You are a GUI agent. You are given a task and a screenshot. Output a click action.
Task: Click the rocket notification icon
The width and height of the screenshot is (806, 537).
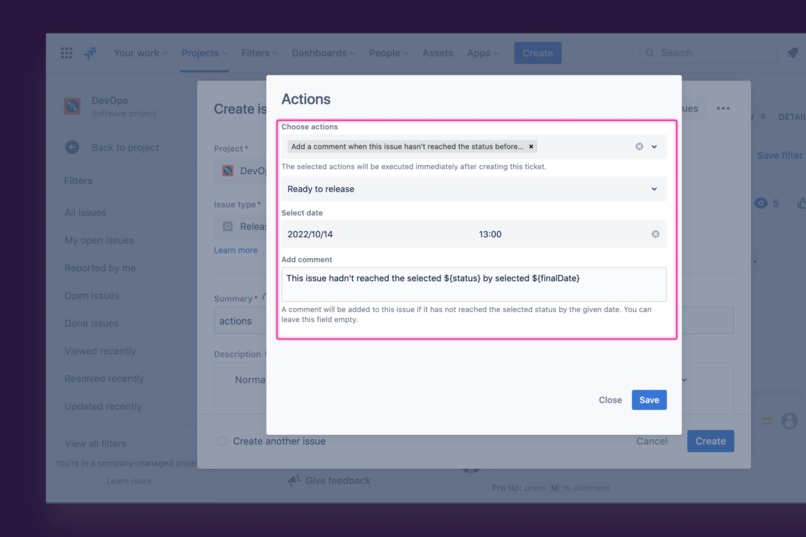tap(793, 52)
